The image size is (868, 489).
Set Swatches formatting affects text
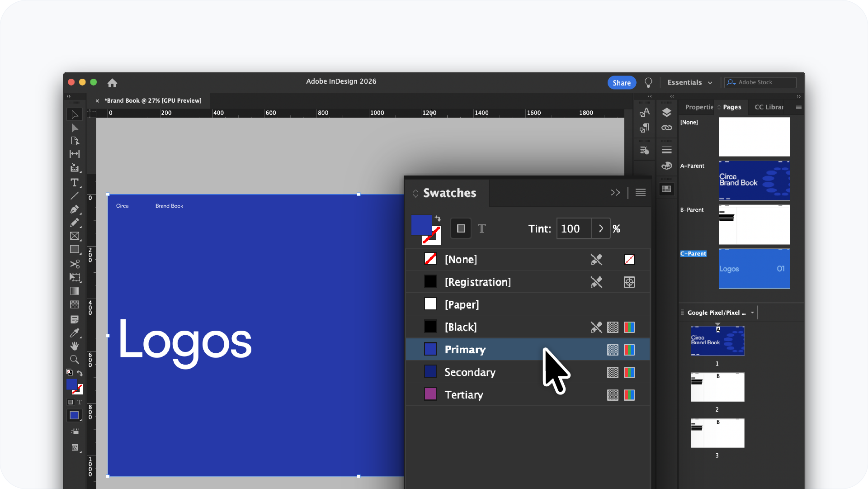pos(482,228)
